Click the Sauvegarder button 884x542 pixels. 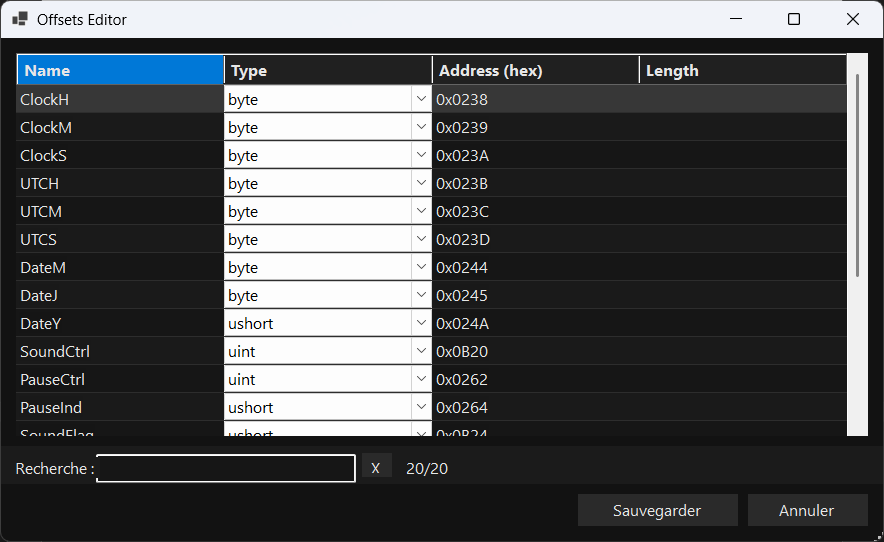coord(657,510)
